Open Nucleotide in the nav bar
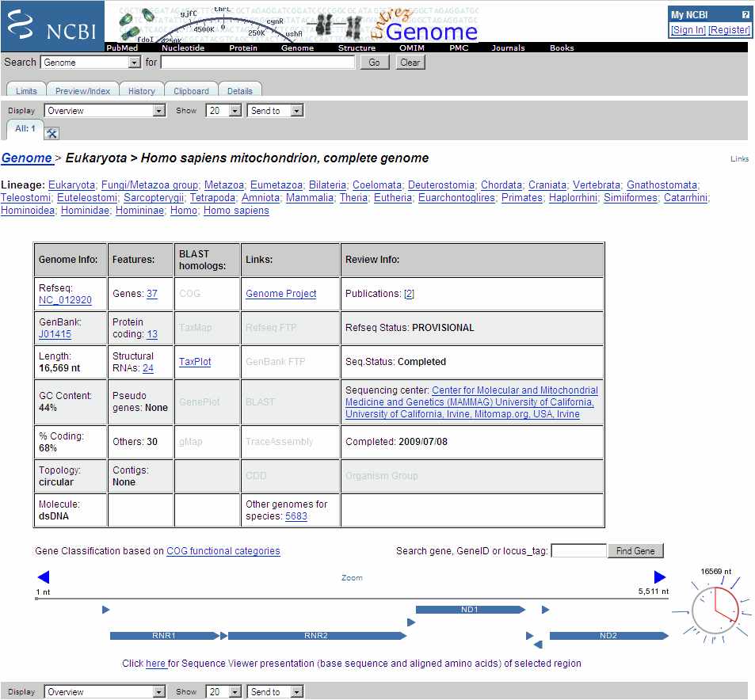The width and height of the screenshot is (755, 700). tap(183, 48)
